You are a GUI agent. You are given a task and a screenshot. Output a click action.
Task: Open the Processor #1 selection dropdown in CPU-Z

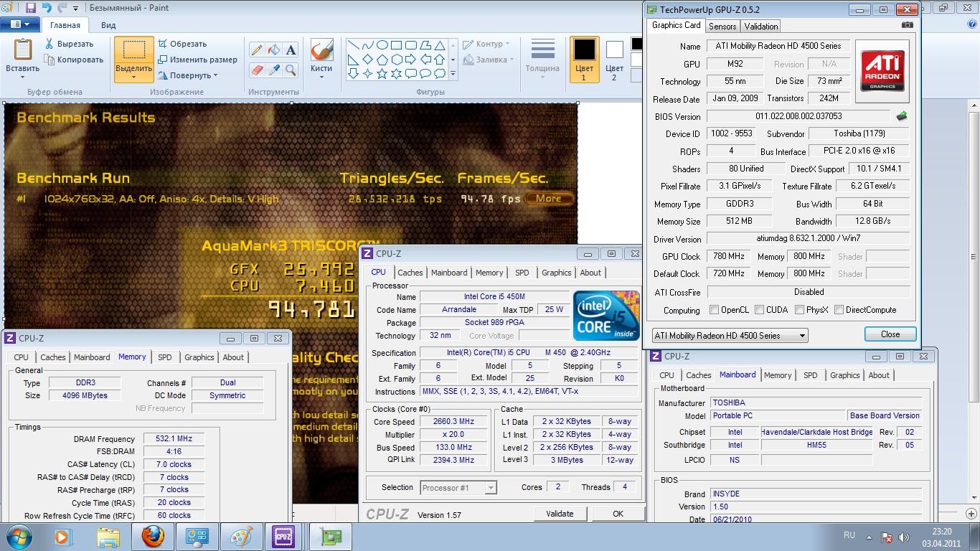458,488
